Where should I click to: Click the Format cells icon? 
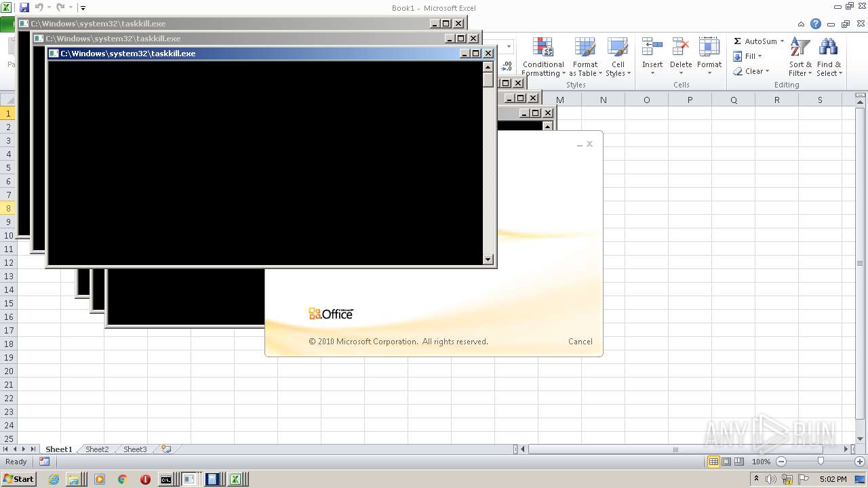(x=709, y=47)
